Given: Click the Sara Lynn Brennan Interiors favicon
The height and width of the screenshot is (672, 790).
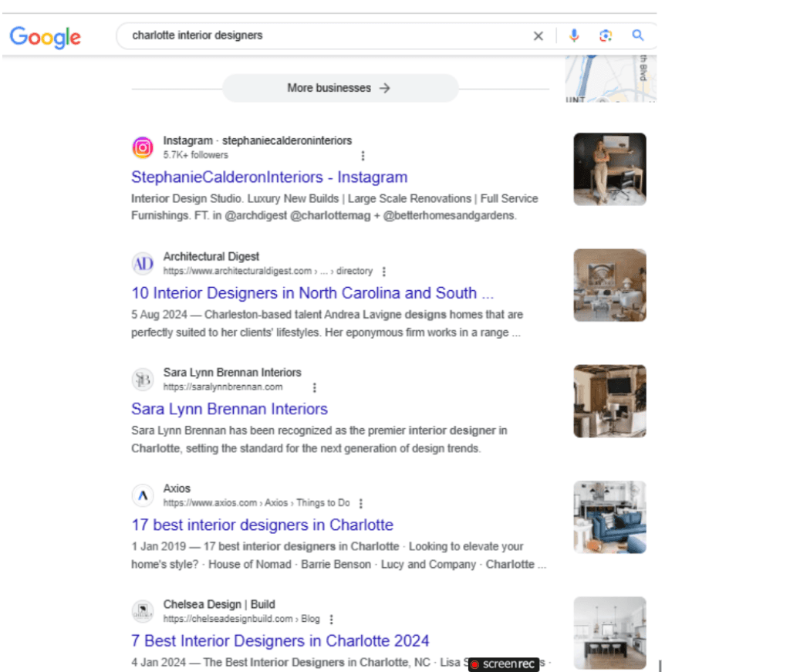Looking at the screenshot, I should 143,379.
